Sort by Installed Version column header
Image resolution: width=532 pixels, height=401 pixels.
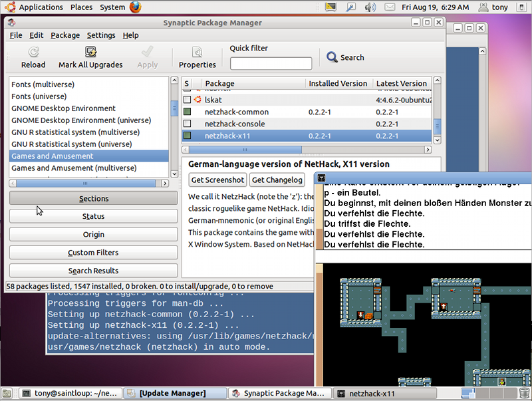click(339, 83)
